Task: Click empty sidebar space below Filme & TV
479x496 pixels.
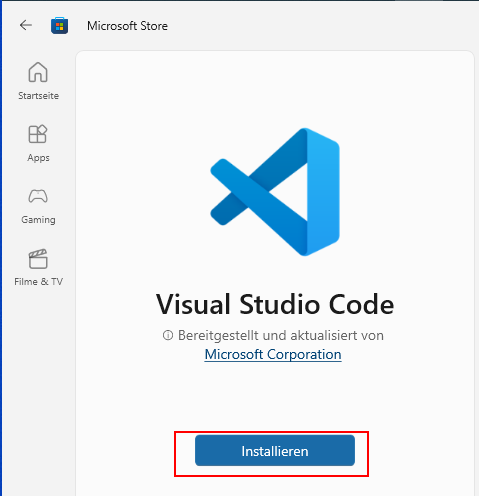Action: [x=38, y=383]
